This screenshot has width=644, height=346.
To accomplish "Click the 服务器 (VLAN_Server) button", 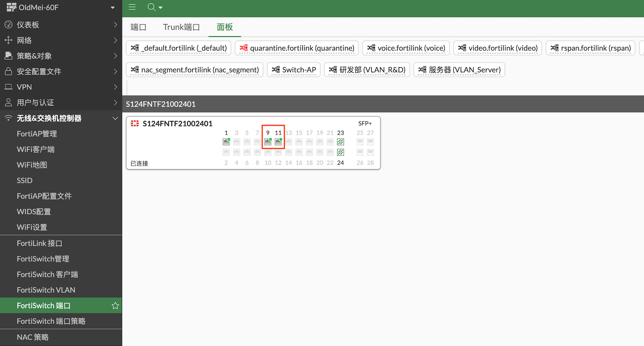I will coord(460,70).
